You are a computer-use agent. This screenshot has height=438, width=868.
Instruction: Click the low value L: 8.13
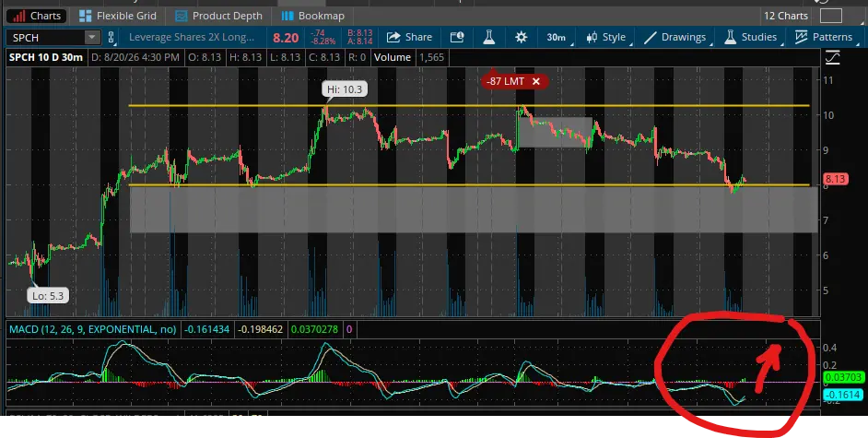284,57
